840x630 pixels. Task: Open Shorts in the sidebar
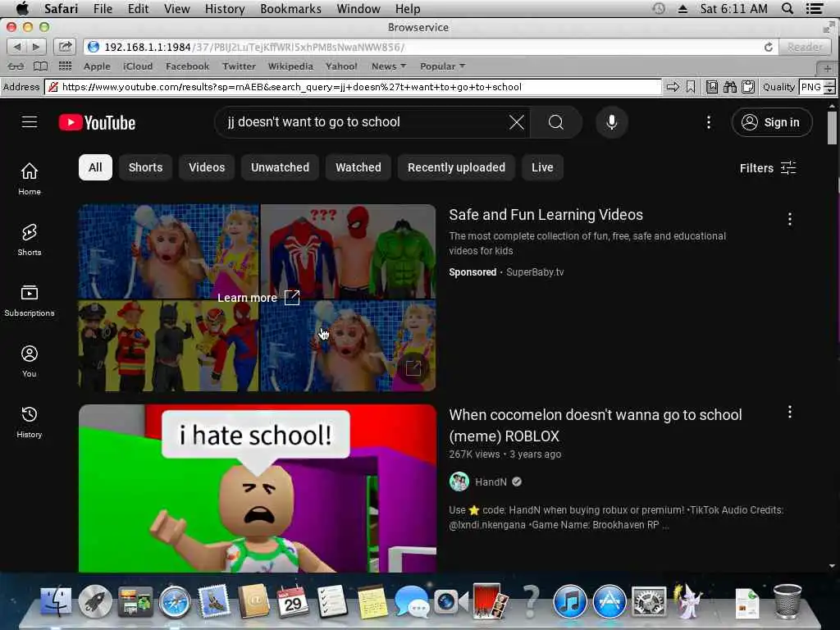click(x=30, y=240)
